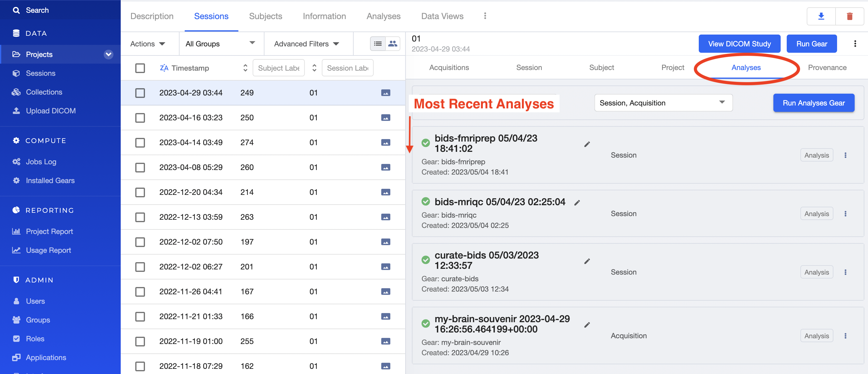Click the Analysis button for bids-fmriprep
The width and height of the screenshot is (868, 374).
click(816, 155)
